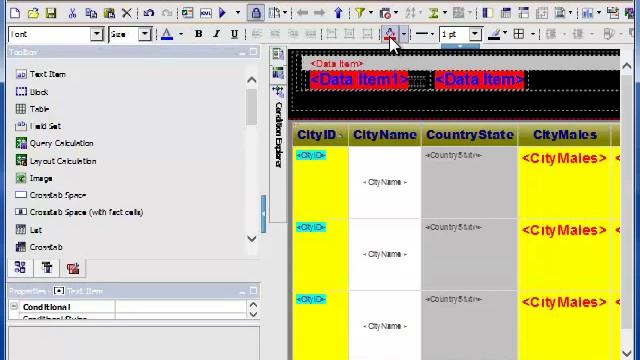This screenshot has width=640, height=360.
Task: Click the foreground color A icon
Action: coord(167,34)
